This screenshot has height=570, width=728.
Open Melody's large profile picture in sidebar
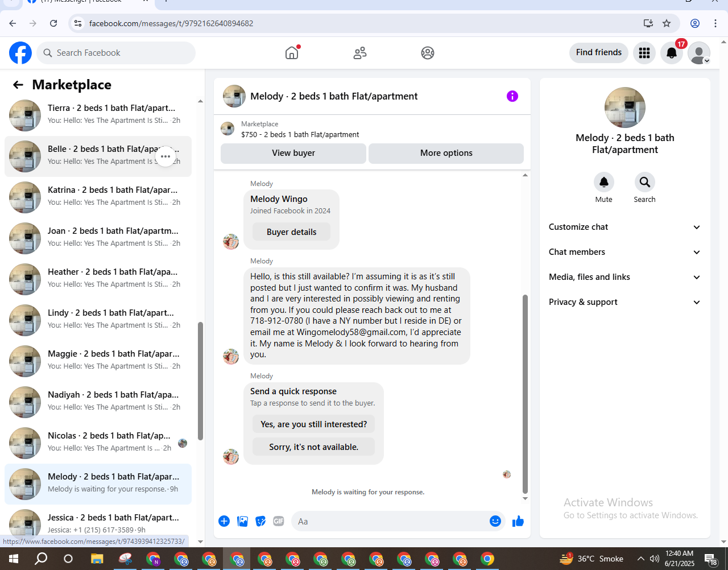coord(625,108)
